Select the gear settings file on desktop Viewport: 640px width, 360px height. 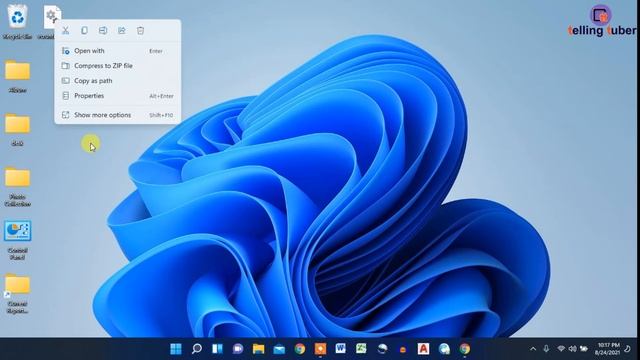[x=51, y=17]
